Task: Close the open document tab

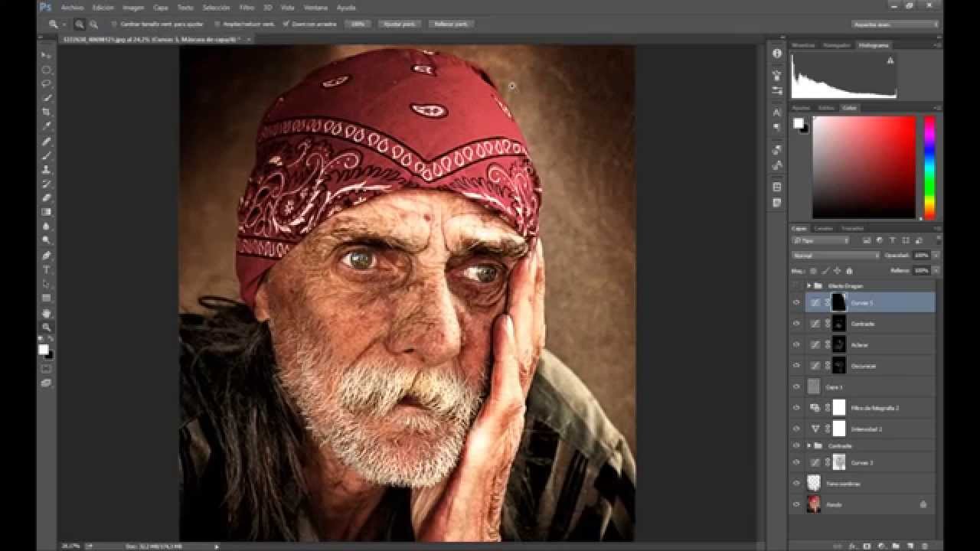Action: 248,38
